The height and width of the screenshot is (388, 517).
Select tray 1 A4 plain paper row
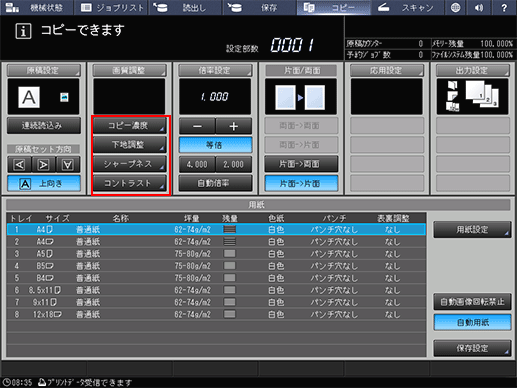point(216,229)
